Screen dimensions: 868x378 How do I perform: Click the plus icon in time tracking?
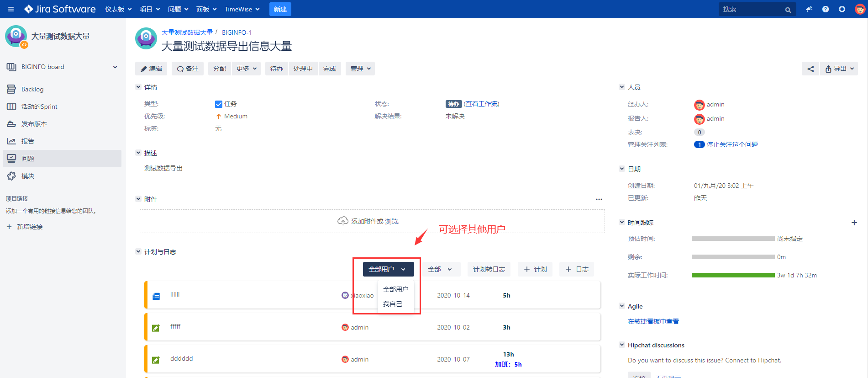(x=854, y=223)
